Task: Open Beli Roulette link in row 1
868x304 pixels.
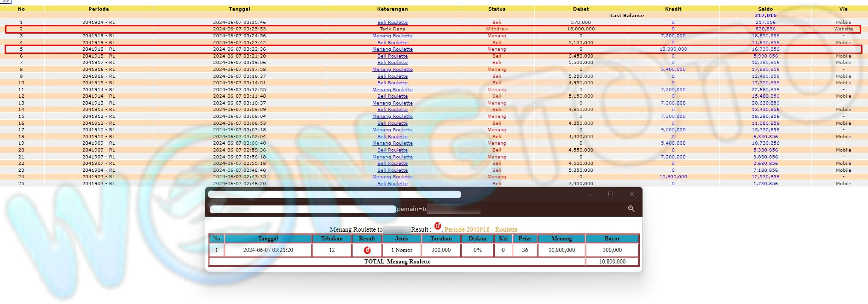Action: point(392,23)
